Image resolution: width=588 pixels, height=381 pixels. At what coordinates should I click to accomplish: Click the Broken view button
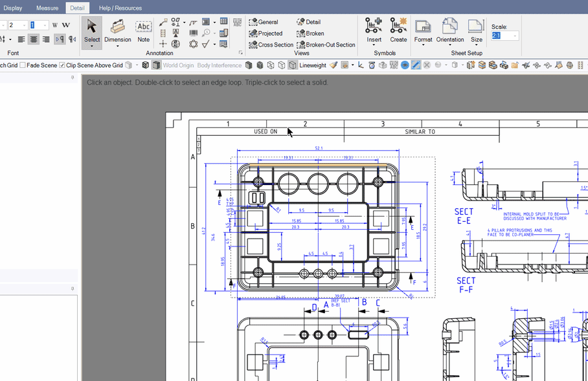pos(310,34)
